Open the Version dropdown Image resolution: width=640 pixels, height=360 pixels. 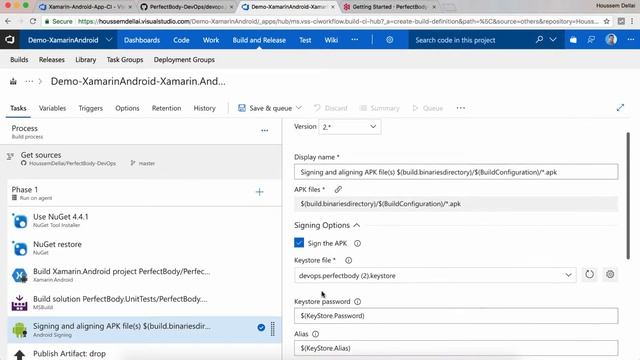350,127
